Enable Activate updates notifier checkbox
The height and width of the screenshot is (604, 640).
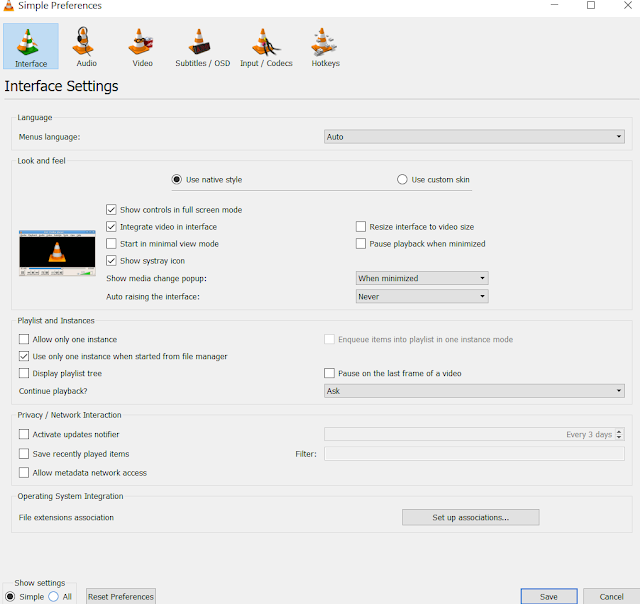pyautogui.click(x=24, y=434)
